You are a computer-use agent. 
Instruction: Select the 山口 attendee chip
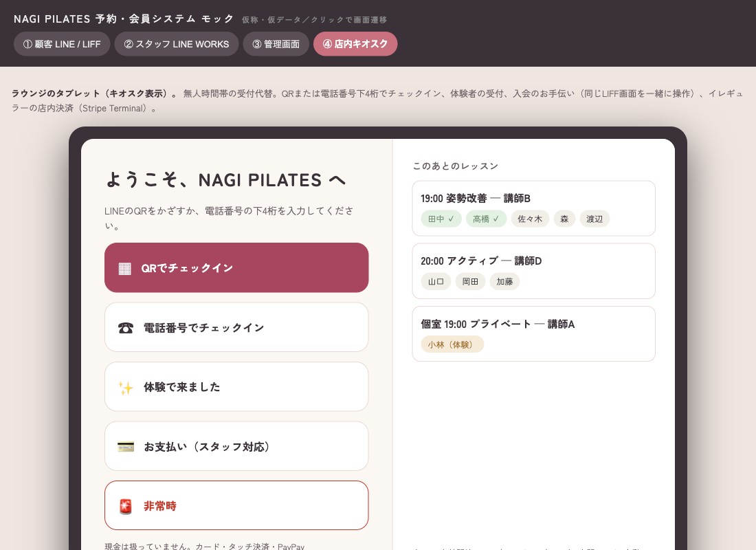(x=436, y=282)
